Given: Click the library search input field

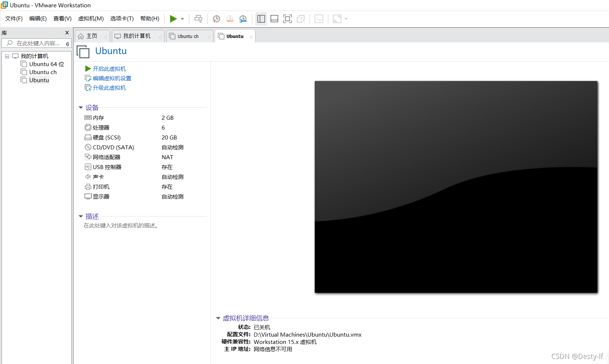Looking at the screenshot, I should (x=36, y=43).
